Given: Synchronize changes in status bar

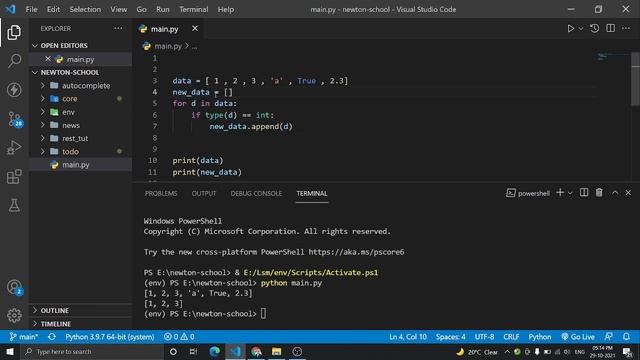Looking at the screenshot, I should 52,337.
